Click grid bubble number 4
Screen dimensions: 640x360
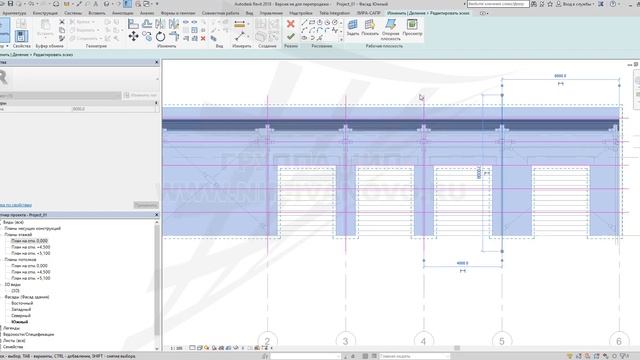click(423, 341)
